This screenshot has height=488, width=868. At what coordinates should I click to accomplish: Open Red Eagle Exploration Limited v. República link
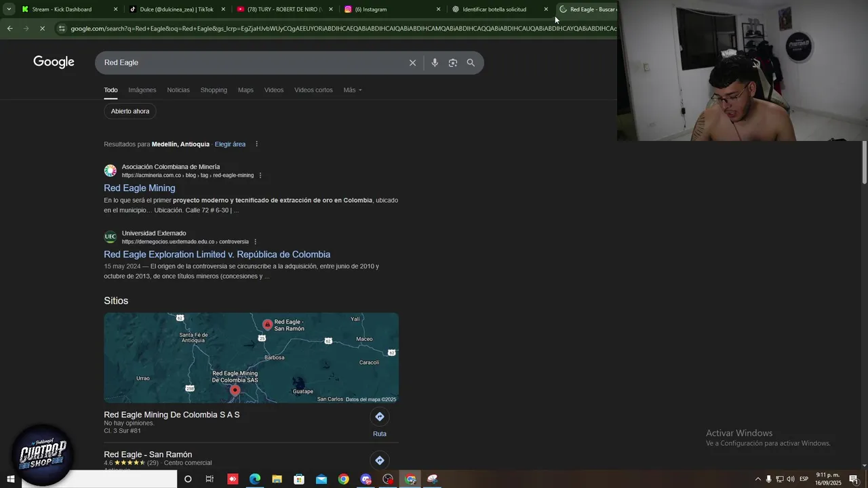pyautogui.click(x=217, y=254)
